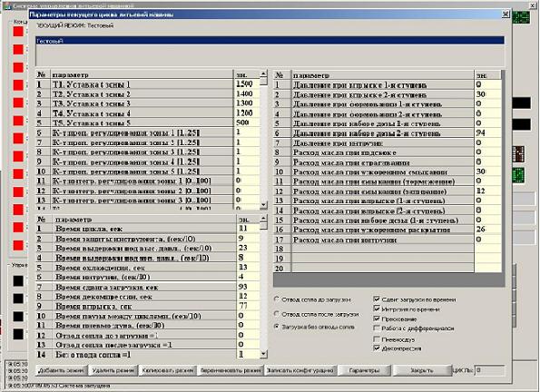This screenshot has width=540, height=392.
Task: Click value 30 of 'Давление при впрыске 2-я ступень'
Action: pyautogui.click(x=488, y=94)
